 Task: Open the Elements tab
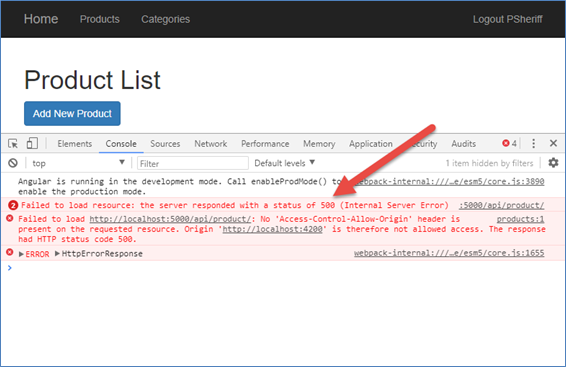[x=74, y=144]
